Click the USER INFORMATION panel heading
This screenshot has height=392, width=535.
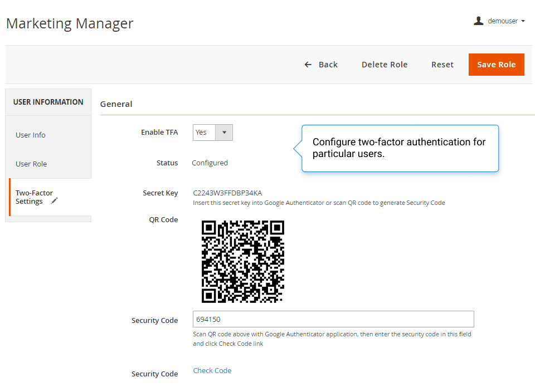[48, 102]
